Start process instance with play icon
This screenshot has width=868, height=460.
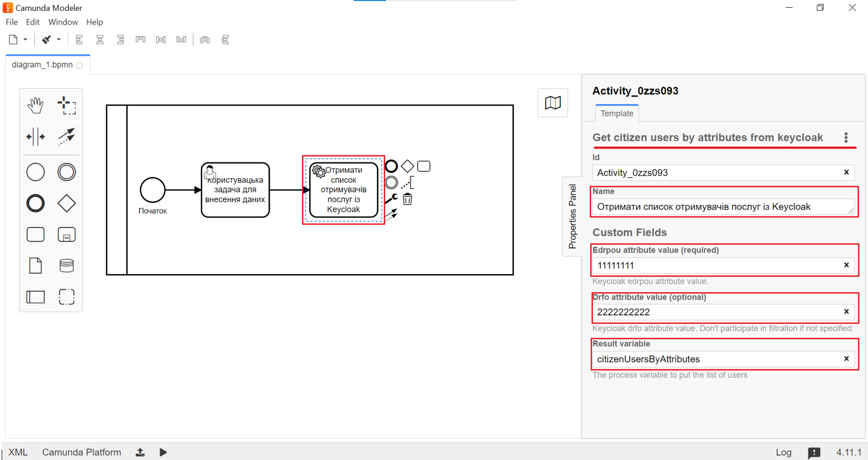point(163,452)
